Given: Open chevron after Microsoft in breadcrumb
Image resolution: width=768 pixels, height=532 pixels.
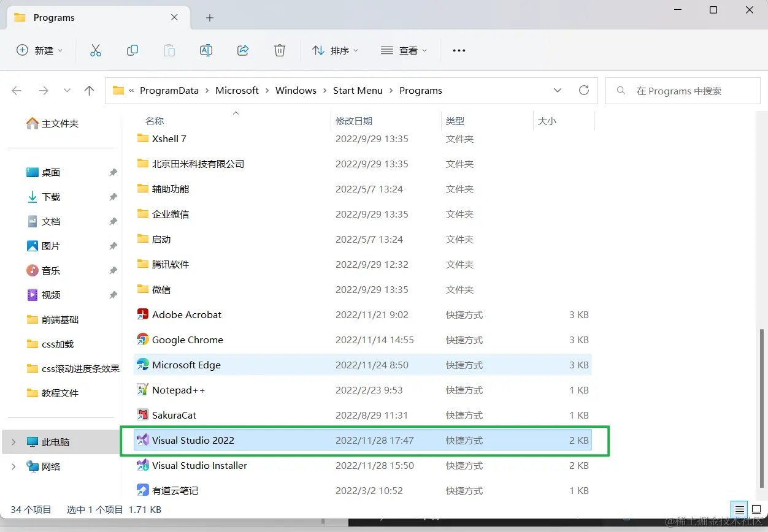Looking at the screenshot, I should click(267, 91).
